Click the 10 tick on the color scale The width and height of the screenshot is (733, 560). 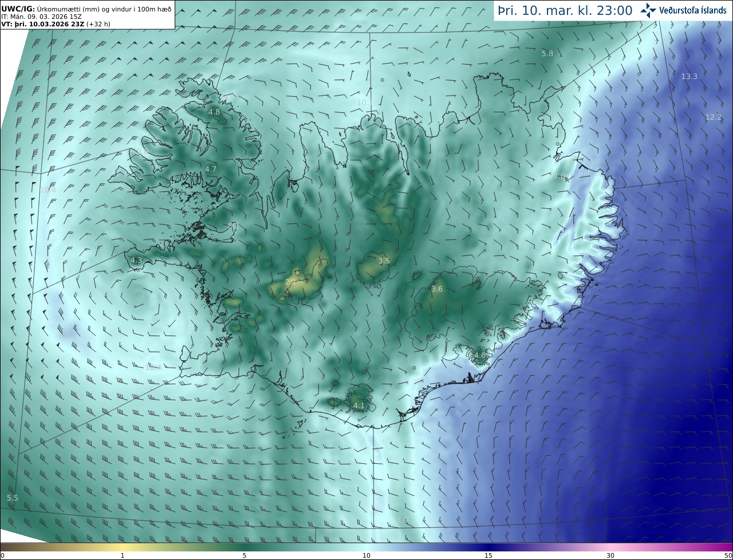[x=366, y=555]
